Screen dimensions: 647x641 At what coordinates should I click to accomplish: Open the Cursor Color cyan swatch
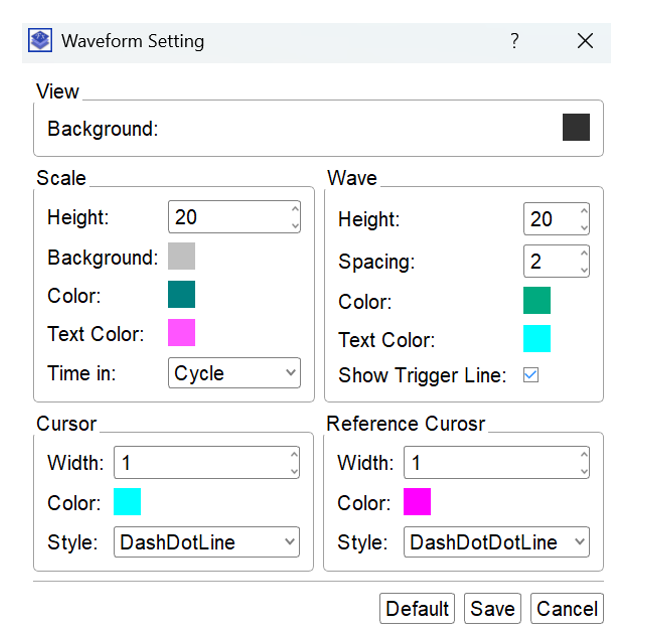pyautogui.click(x=127, y=502)
